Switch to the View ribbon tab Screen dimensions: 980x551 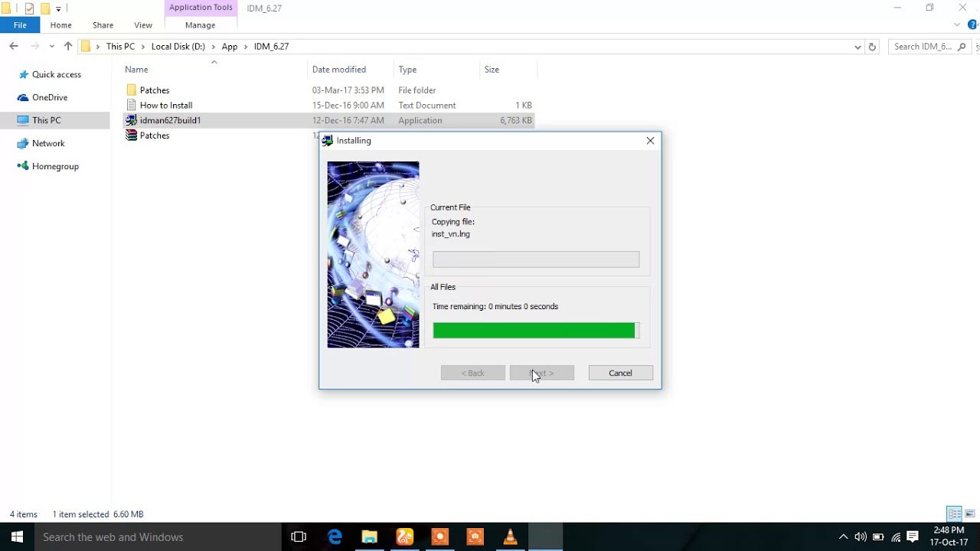tap(143, 25)
